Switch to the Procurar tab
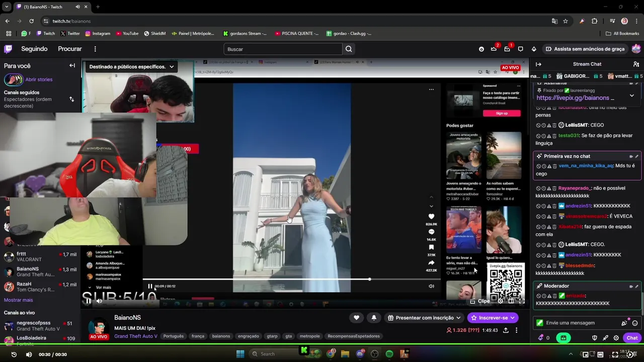Screen dimensions: 644x362 [70, 49]
